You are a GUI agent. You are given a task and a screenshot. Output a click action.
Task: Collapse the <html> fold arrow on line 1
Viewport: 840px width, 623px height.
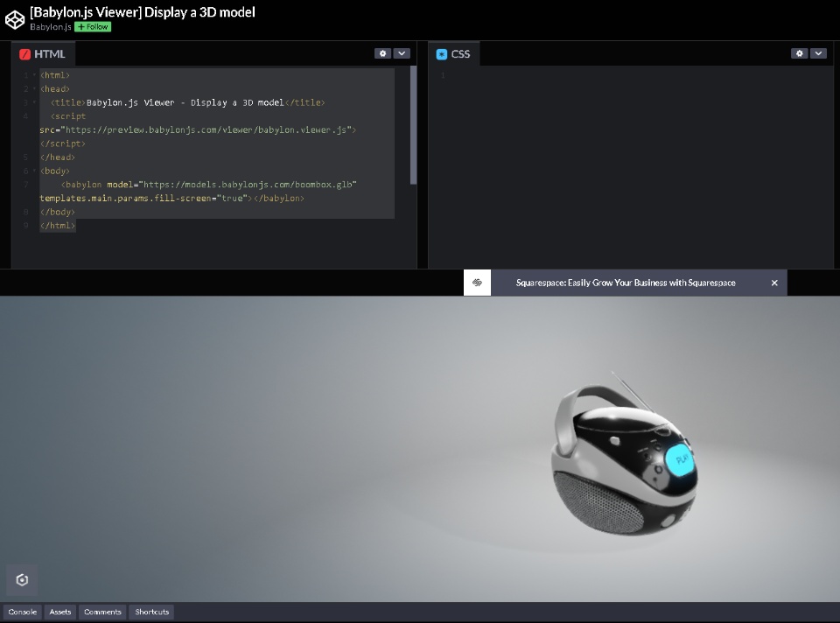34,75
